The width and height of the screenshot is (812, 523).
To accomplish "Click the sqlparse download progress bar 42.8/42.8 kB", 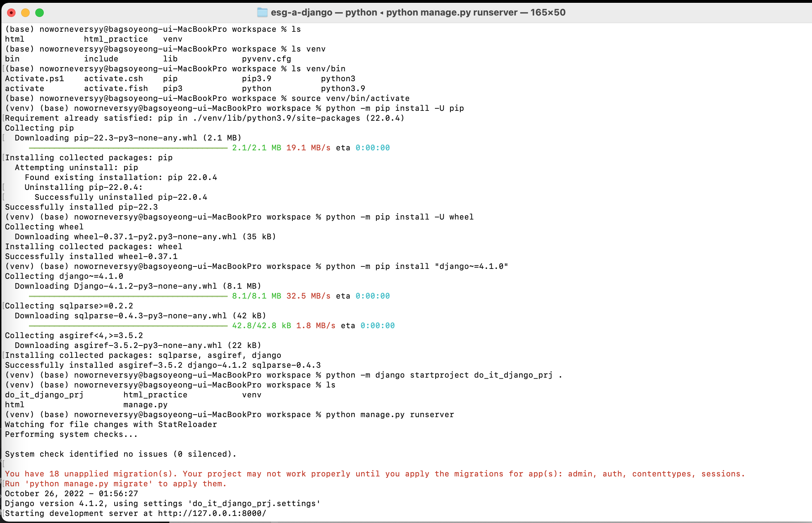I will (x=128, y=326).
